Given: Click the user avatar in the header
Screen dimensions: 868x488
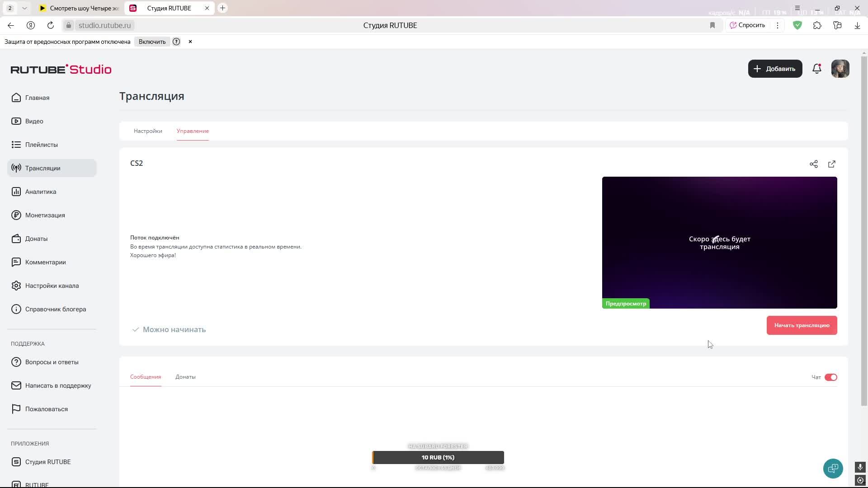Looking at the screenshot, I should tap(840, 69).
